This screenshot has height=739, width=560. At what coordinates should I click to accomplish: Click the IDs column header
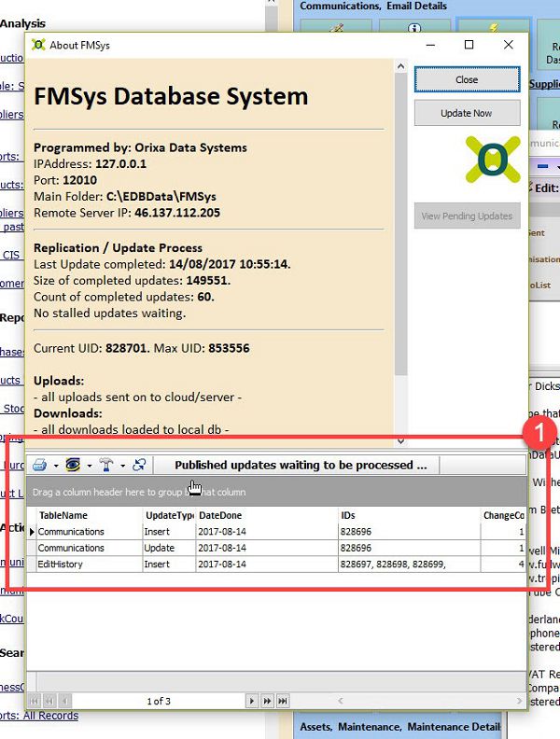click(x=409, y=515)
